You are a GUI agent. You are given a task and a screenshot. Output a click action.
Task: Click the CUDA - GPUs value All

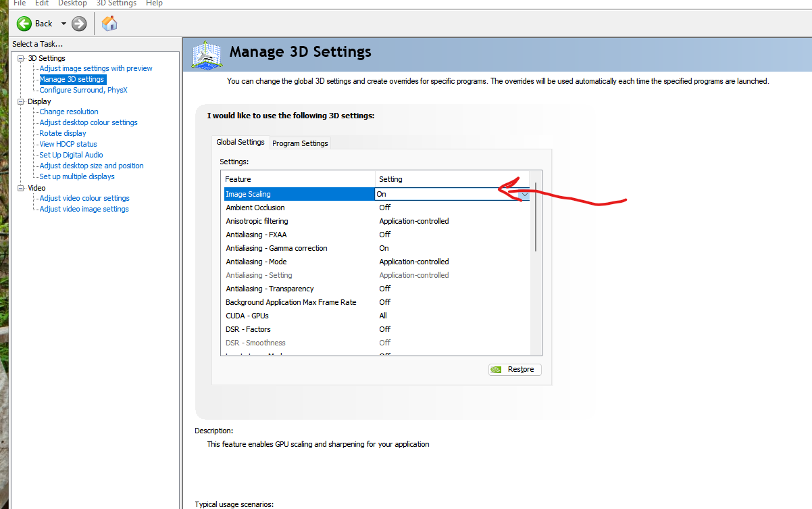tap(383, 316)
